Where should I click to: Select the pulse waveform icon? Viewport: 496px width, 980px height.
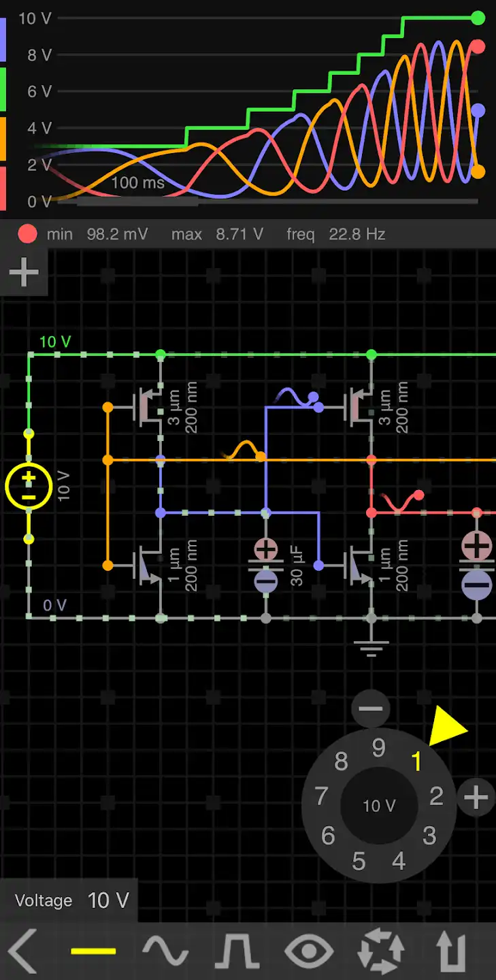(x=237, y=951)
